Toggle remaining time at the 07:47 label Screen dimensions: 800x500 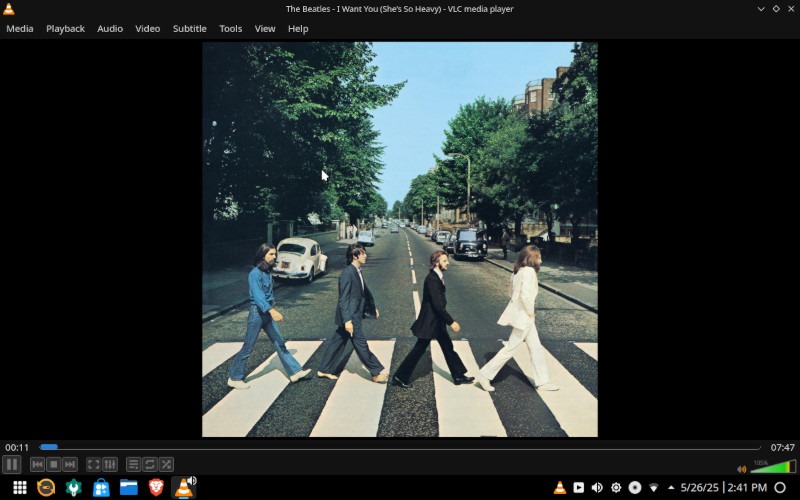tap(782, 447)
